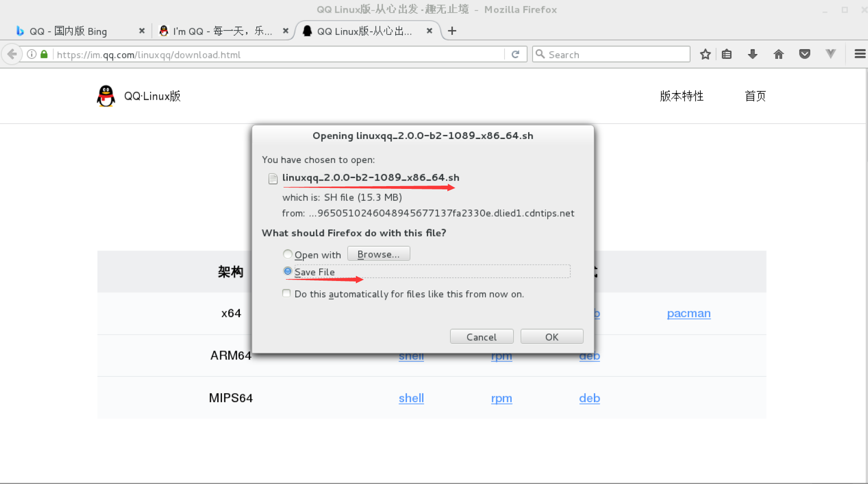Enable doing this automatically for similar files

tap(286, 293)
